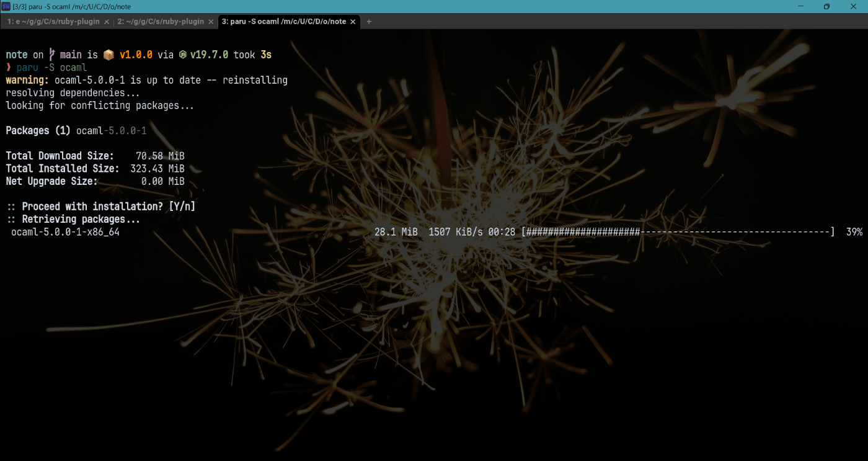Open a new tab with the plus button
The width and height of the screenshot is (868, 461).
368,21
